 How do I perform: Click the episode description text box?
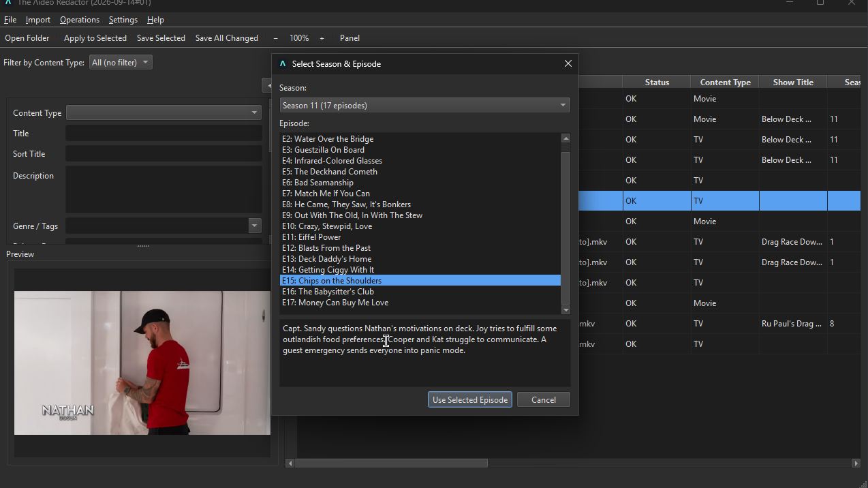(424, 352)
